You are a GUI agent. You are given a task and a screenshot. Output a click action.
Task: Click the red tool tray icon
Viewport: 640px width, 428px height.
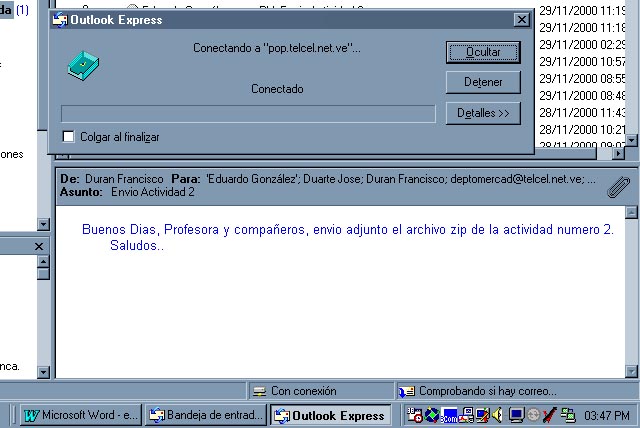point(549,415)
